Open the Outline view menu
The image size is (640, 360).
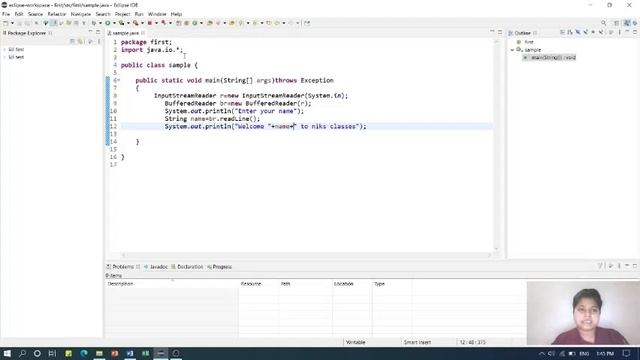point(619,32)
